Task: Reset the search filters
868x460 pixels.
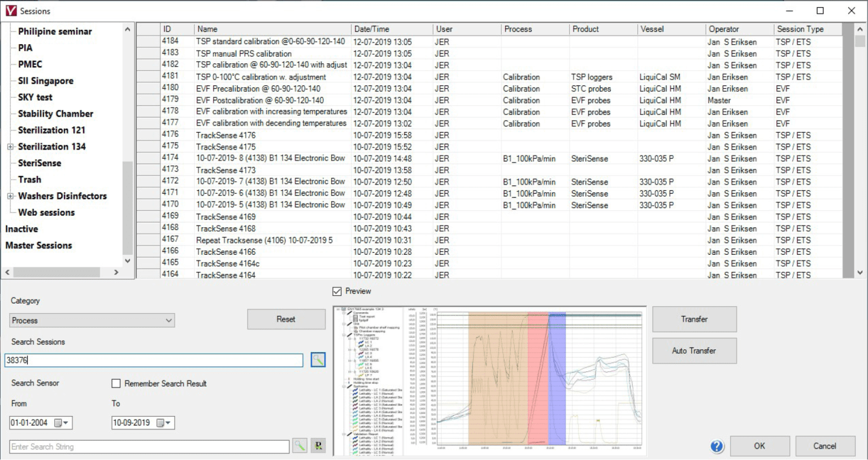Action: [x=286, y=319]
